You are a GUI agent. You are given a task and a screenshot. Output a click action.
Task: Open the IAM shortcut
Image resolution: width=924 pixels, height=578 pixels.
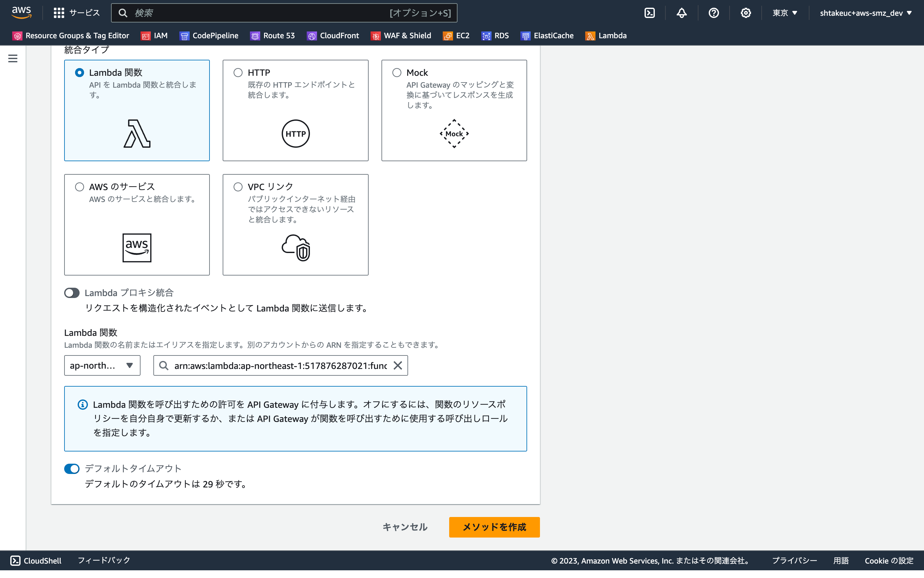click(x=154, y=36)
